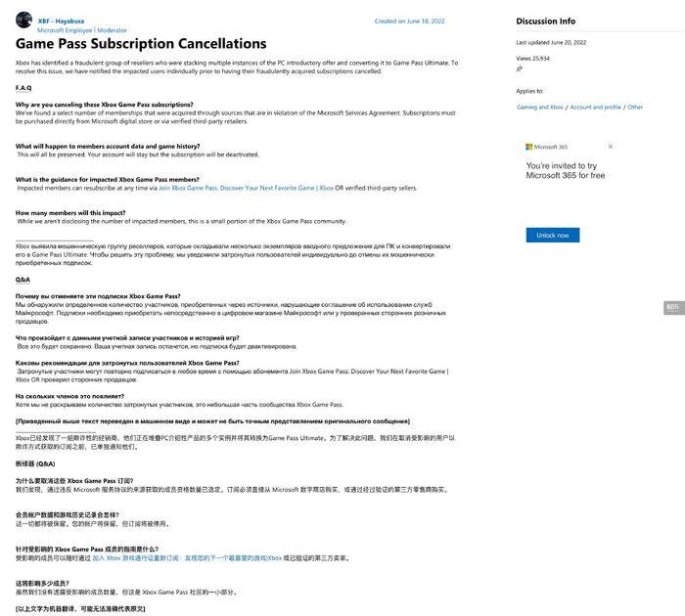Open the Gaming and Xbox category

[x=540, y=107]
